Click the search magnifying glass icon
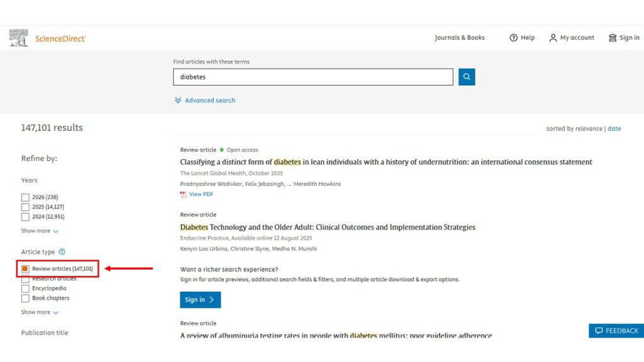This screenshot has width=644, height=362. [466, 77]
